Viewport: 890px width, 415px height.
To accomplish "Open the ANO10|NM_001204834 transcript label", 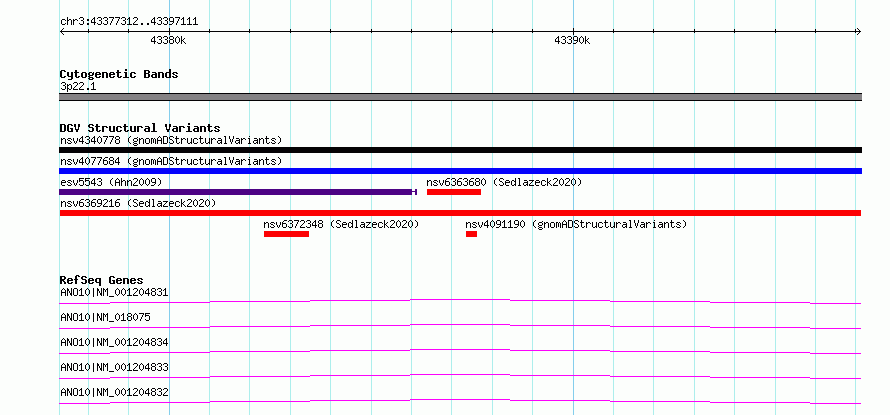I will (x=114, y=343).
